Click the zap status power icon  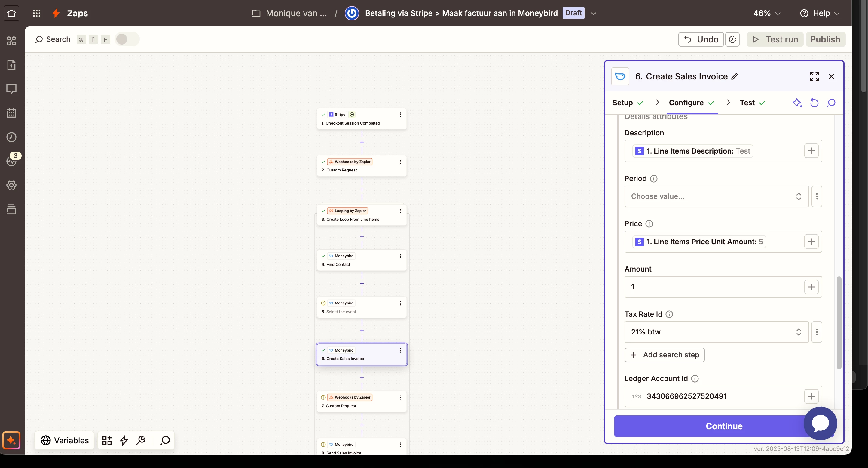pos(352,13)
